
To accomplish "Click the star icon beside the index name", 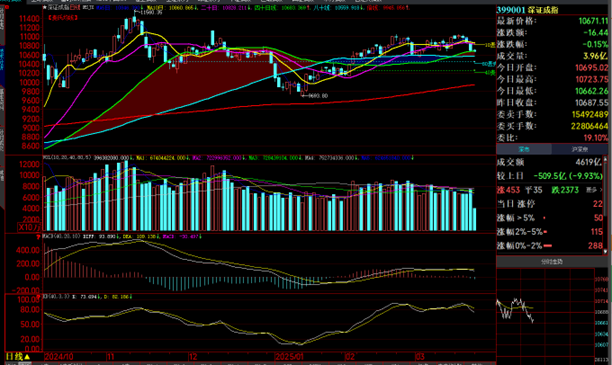I will pyautogui.click(x=44, y=7).
